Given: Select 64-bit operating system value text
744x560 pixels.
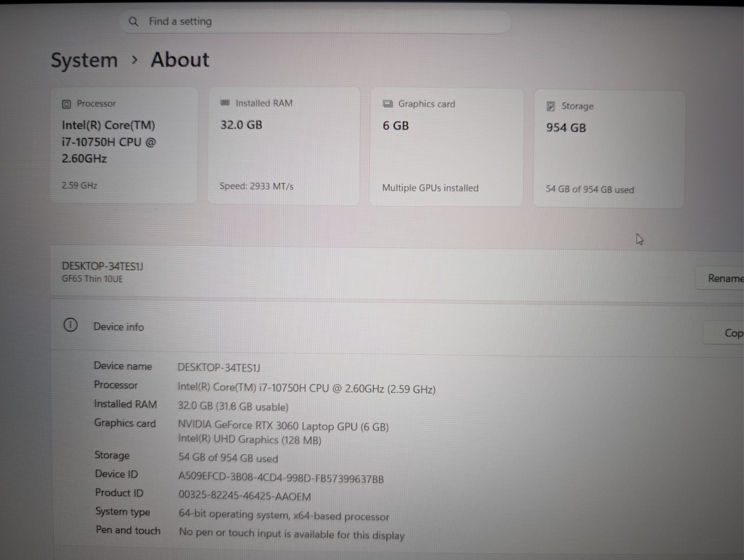Looking at the screenshot, I should (284, 515).
